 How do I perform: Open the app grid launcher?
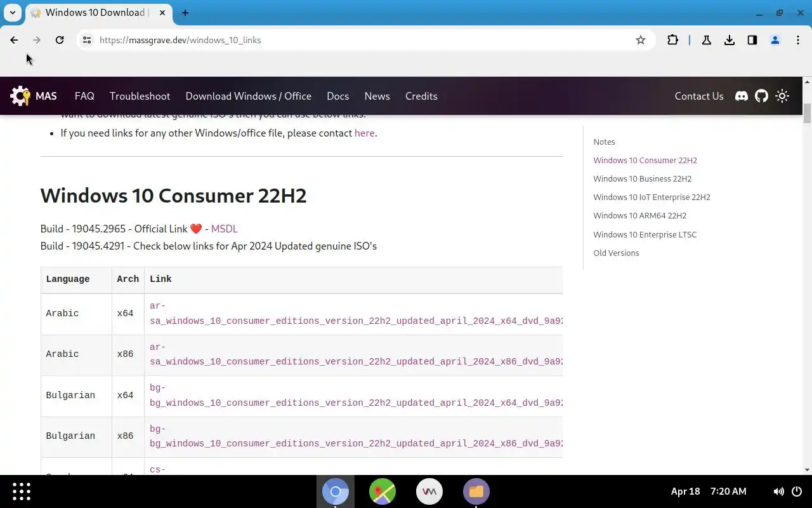coord(22,491)
